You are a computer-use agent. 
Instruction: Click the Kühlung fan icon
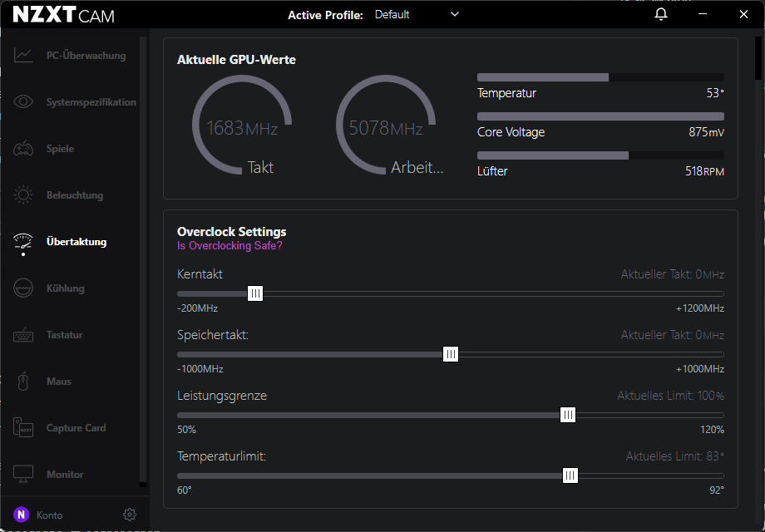(23, 288)
